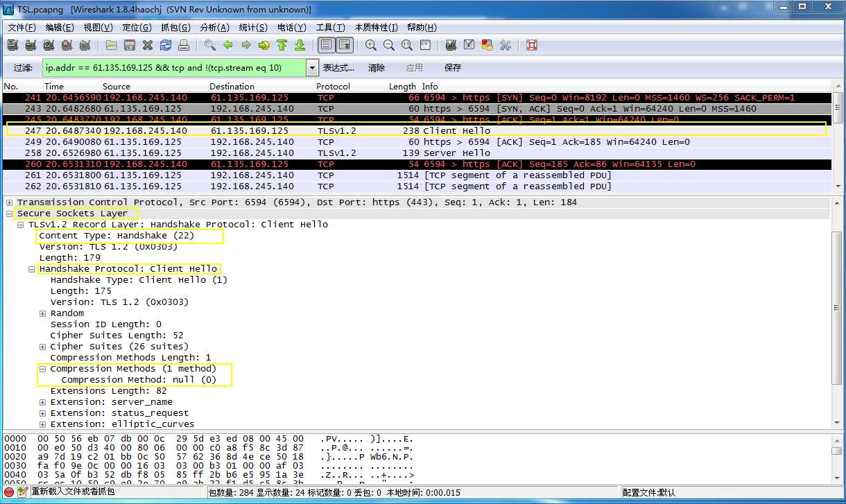Viewport: 846px width, 504px height.
Task: Open the 视图(V) menu
Action: pyautogui.click(x=98, y=28)
